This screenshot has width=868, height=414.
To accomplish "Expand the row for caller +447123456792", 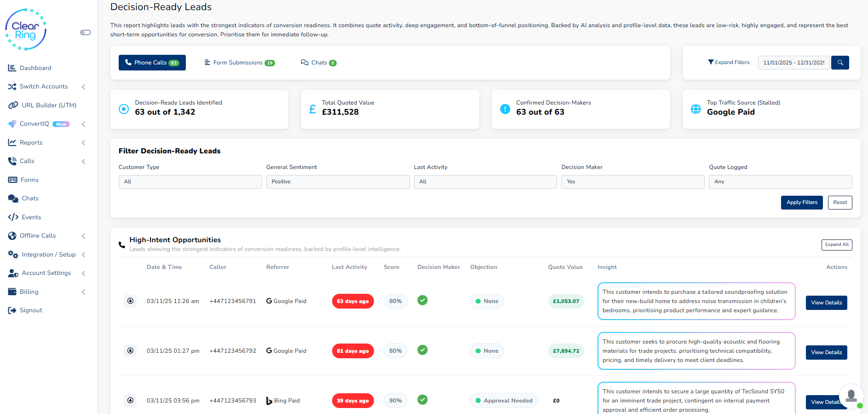I will 131,351.
